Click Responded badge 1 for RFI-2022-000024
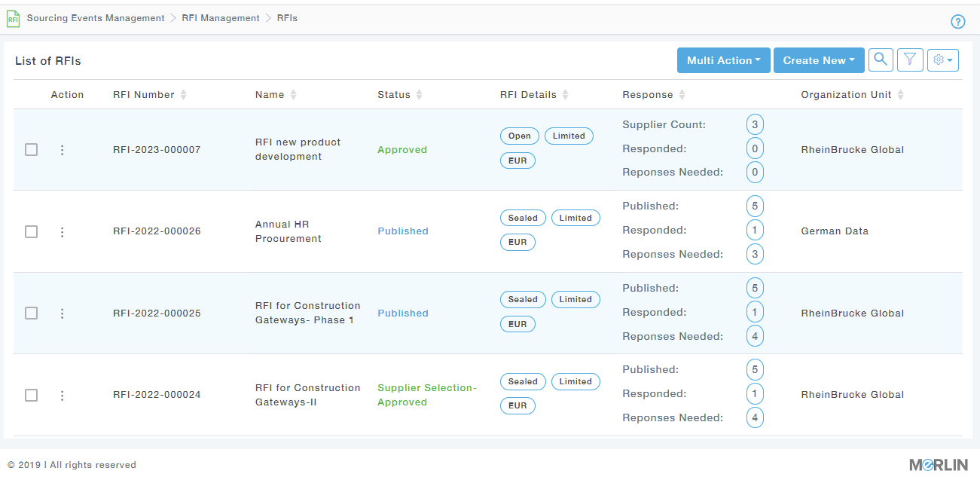This screenshot has width=980, height=480. point(755,393)
